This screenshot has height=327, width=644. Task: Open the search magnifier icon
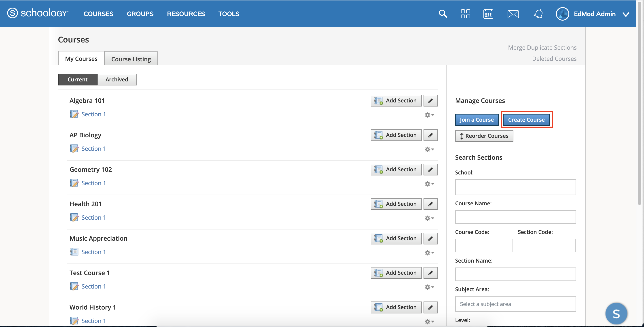(443, 14)
